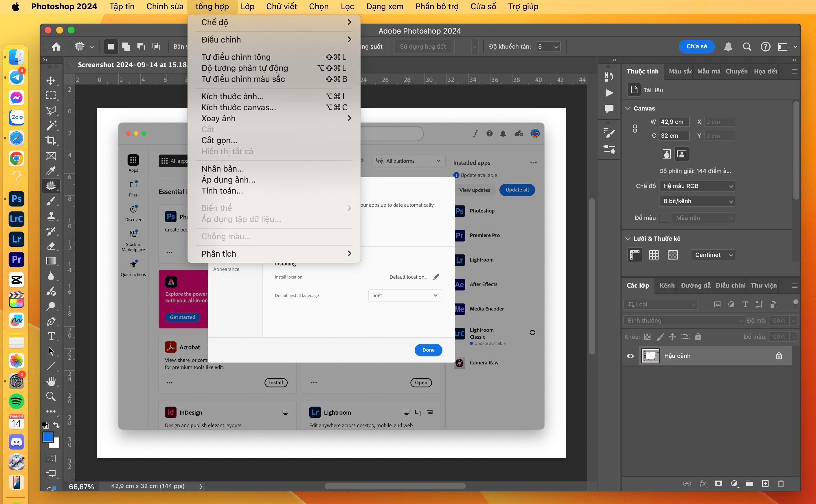Select the Eraser tool
Image resolution: width=816 pixels, height=504 pixels.
point(51,246)
